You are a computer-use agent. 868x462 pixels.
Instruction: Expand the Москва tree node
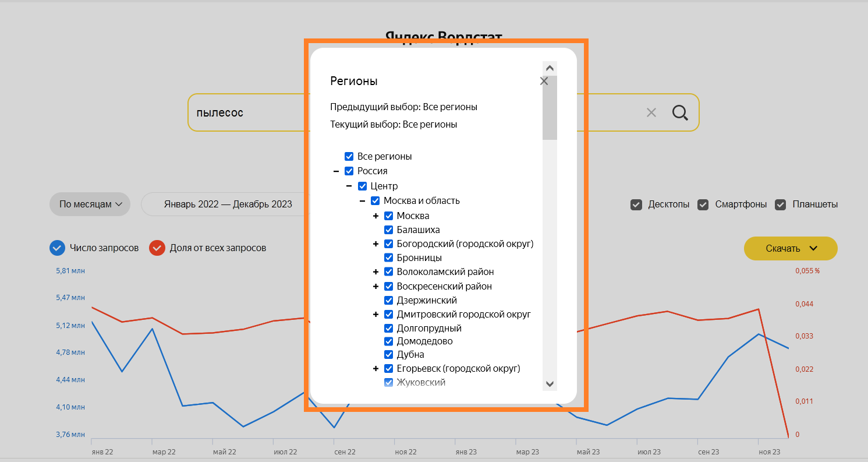point(376,216)
